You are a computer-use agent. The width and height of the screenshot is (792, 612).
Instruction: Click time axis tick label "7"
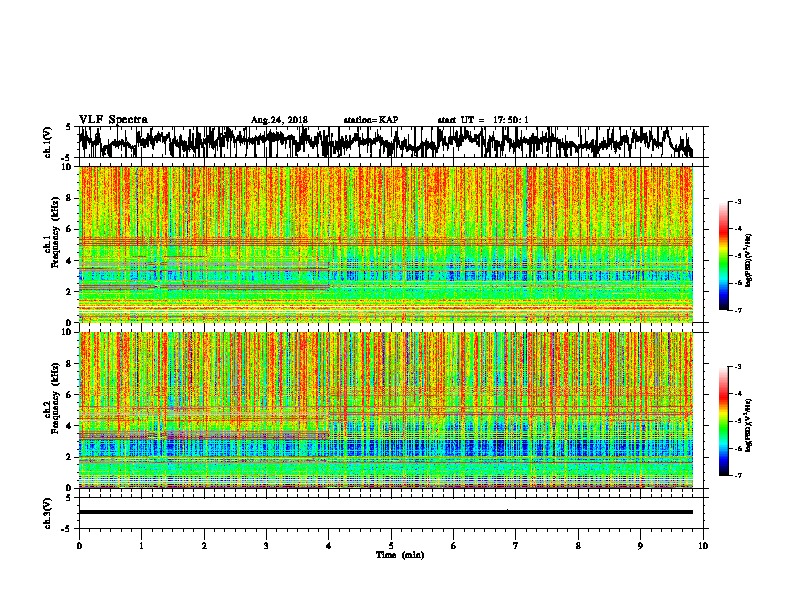tap(516, 546)
